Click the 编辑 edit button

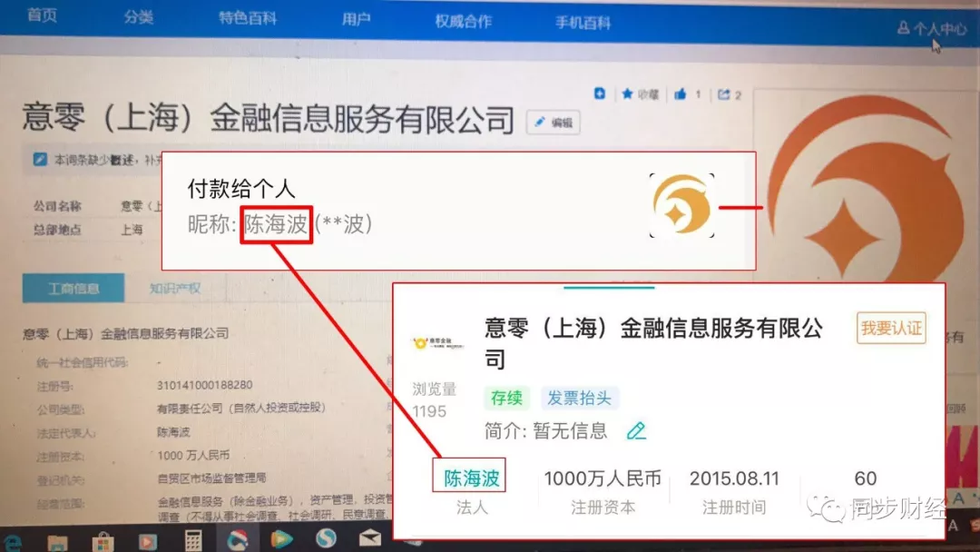pos(553,123)
